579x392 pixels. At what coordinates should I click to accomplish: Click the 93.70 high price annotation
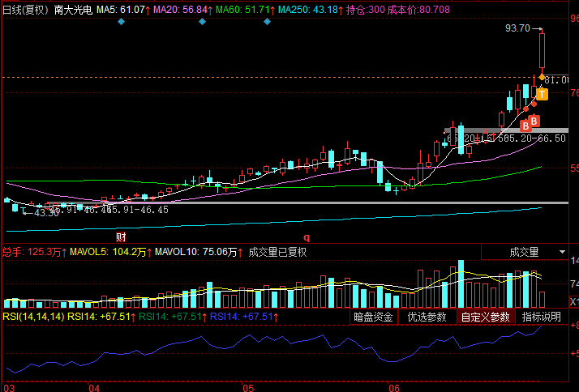pyautogui.click(x=517, y=28)
